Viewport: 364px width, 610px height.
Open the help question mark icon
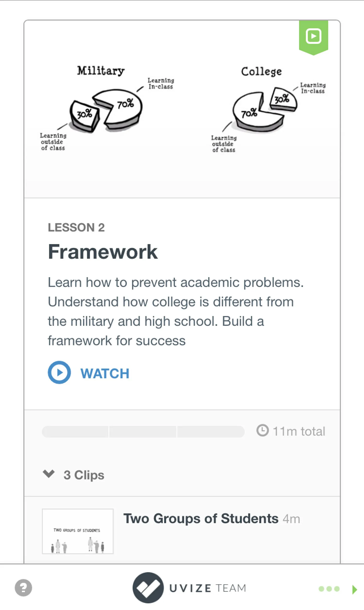coord(23,588)
